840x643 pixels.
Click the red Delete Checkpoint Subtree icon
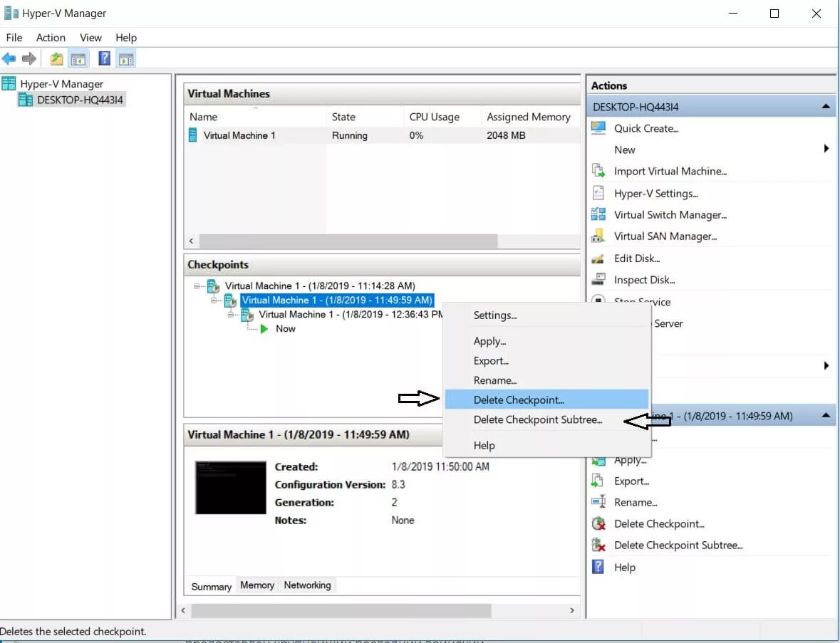[x=600, y=545]
